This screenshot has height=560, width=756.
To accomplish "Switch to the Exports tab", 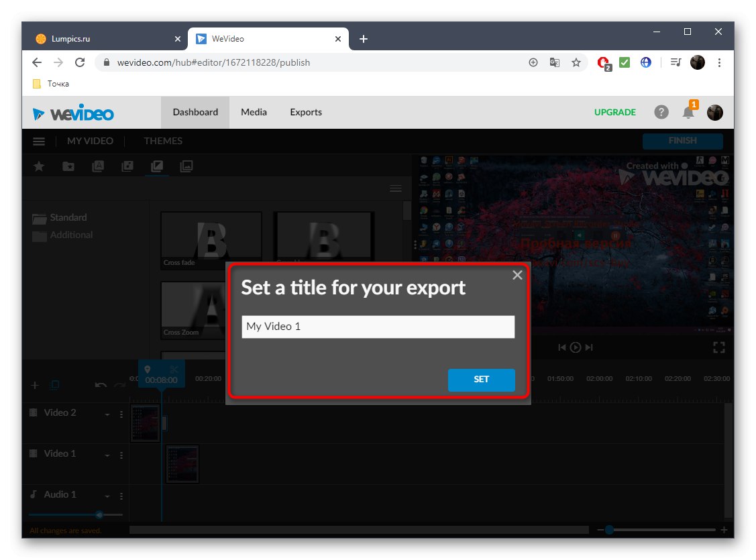I will 306,112.
